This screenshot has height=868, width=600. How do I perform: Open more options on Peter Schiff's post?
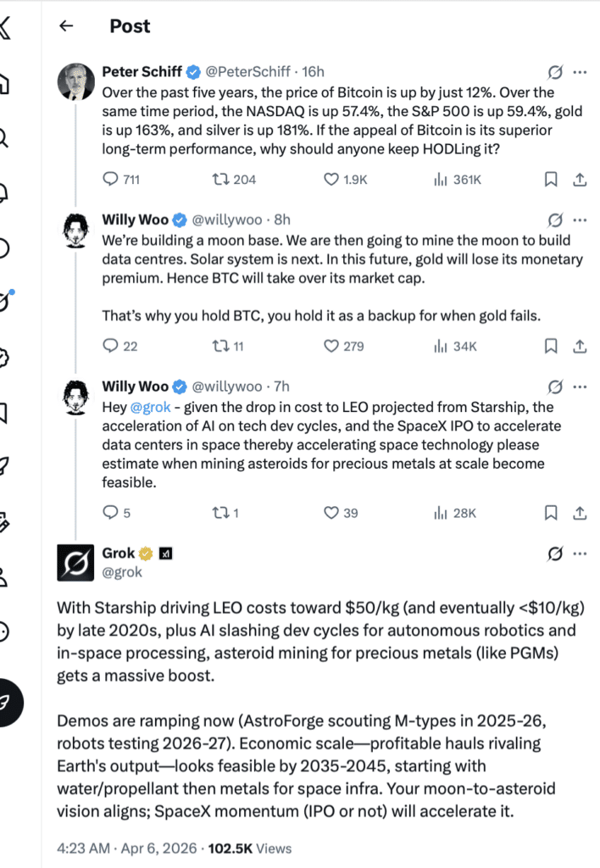(x=581, y=72)
